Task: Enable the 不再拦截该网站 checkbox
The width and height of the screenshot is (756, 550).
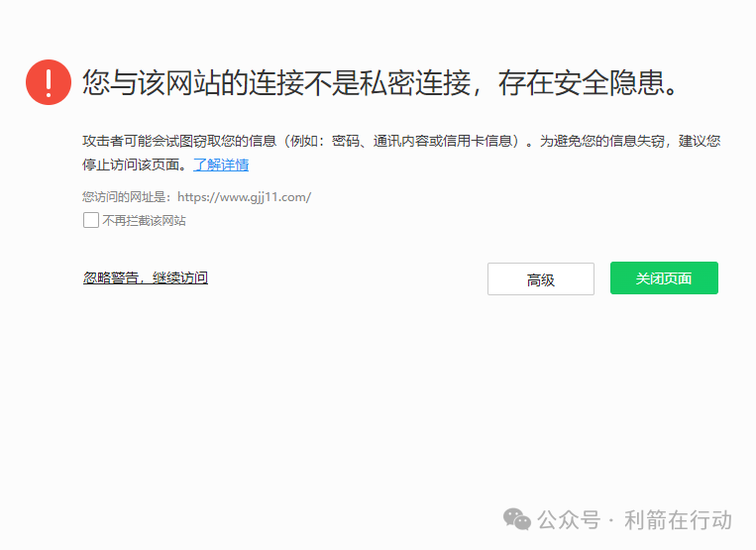Action: tap(91, 220)
